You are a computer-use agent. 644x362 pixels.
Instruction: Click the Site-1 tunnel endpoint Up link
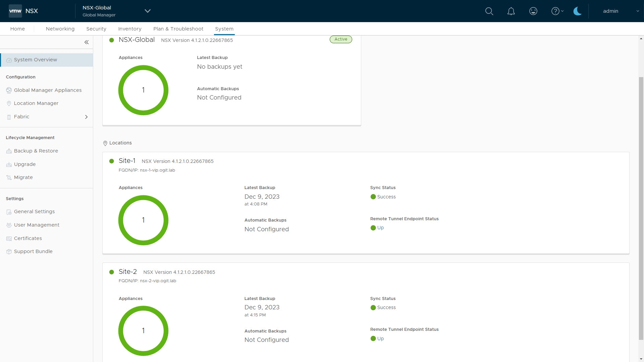pyautogui.click(x=380, y=228)
